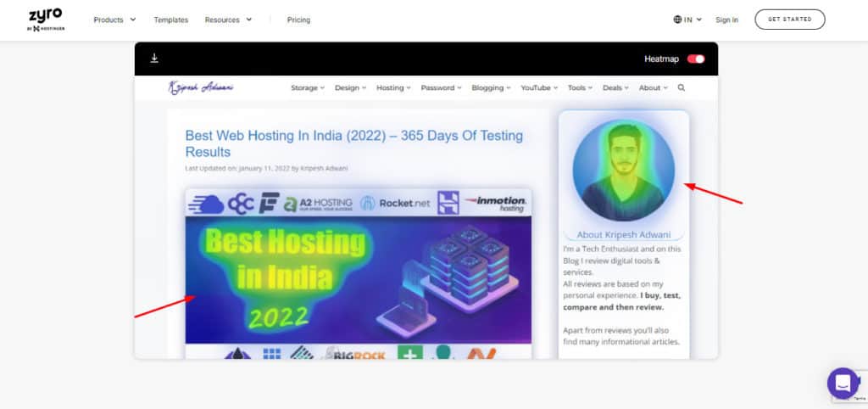The height and width of the screenshot is (409, 868).
Task: Download the heatmap image via download icon
Action: tap(154, 59)
